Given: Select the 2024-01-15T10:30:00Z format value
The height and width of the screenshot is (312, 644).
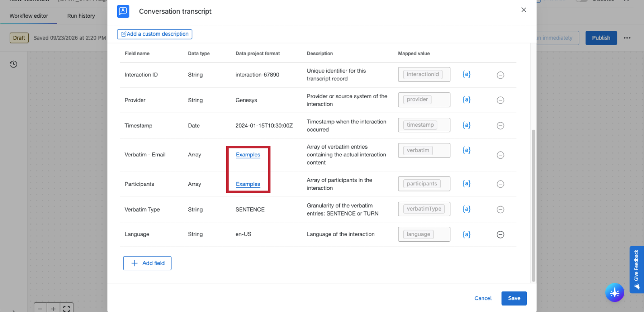Looking at the screenshot, I should tap(264, 125).
